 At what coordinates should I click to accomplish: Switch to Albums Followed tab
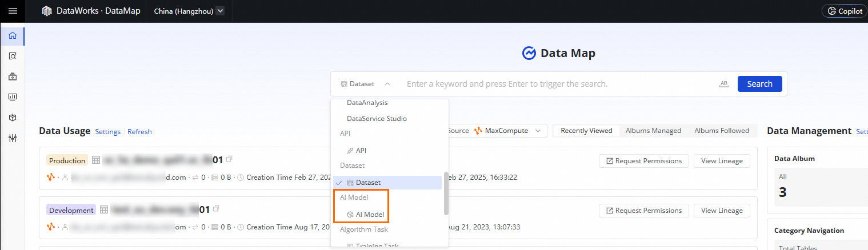click(x=722, y=131)
